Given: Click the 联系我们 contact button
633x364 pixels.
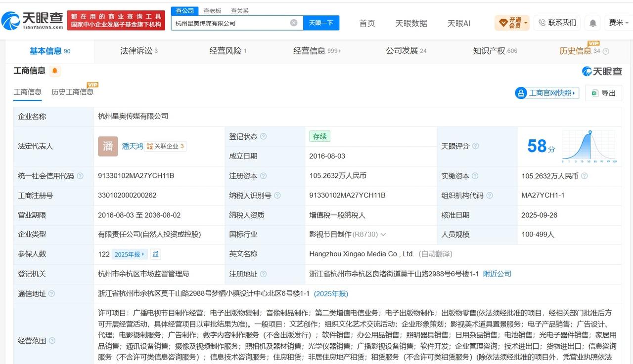Looking at the screenshot, I should [x=557, y=23].
